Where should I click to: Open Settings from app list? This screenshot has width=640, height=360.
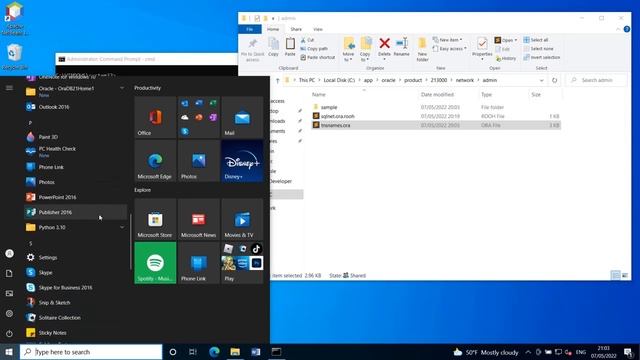76,258
